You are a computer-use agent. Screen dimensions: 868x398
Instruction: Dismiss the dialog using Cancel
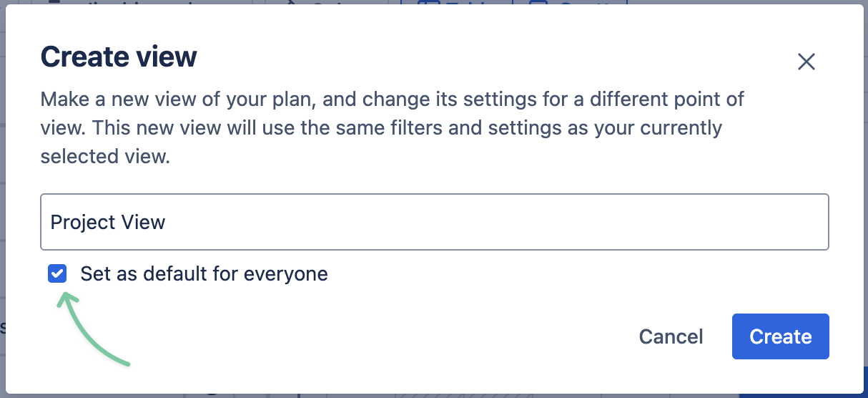(x=671, y=336)
